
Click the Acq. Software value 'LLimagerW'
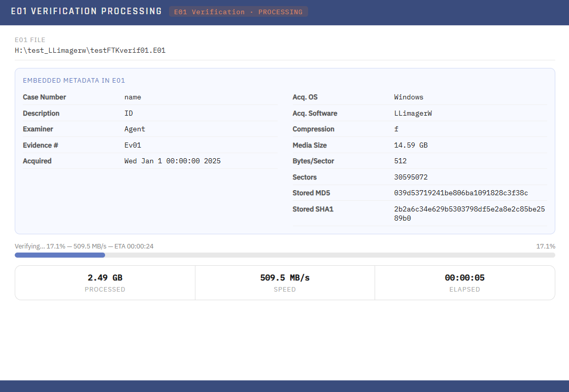pyautogui.click(x=413, y=113)
